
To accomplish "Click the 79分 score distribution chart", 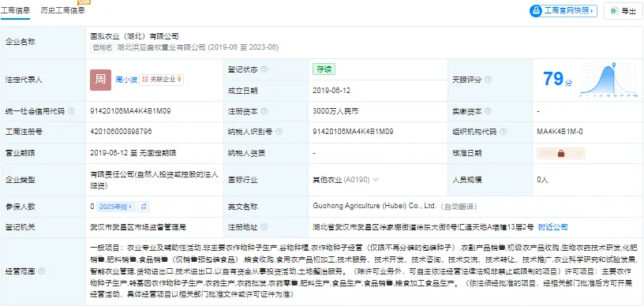I will click(x=608, y=80).
